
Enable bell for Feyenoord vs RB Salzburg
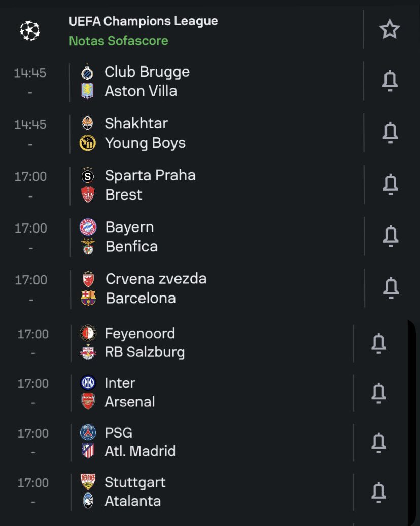(379, 343)
